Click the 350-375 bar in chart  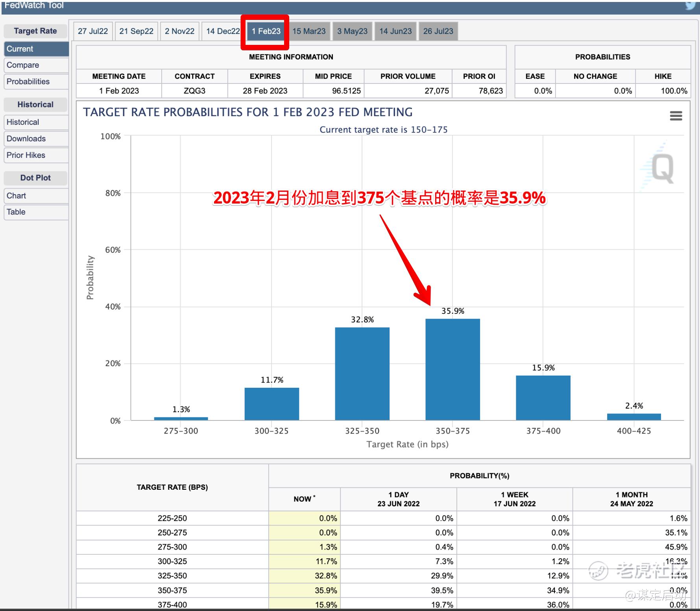pos(453,369)
